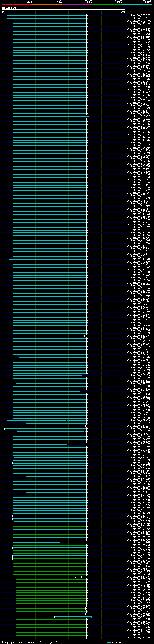Click the UniRef100_C1IXQ3 alignment bar
Screen dimensions: 154x644
[x=47, y=376]
